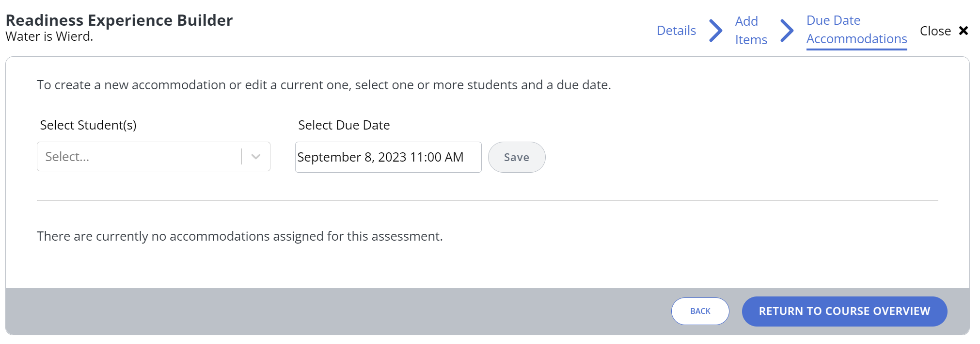Screen dimensions: 980x344
Task: Click the Close text label
Action: coord(935,31)
